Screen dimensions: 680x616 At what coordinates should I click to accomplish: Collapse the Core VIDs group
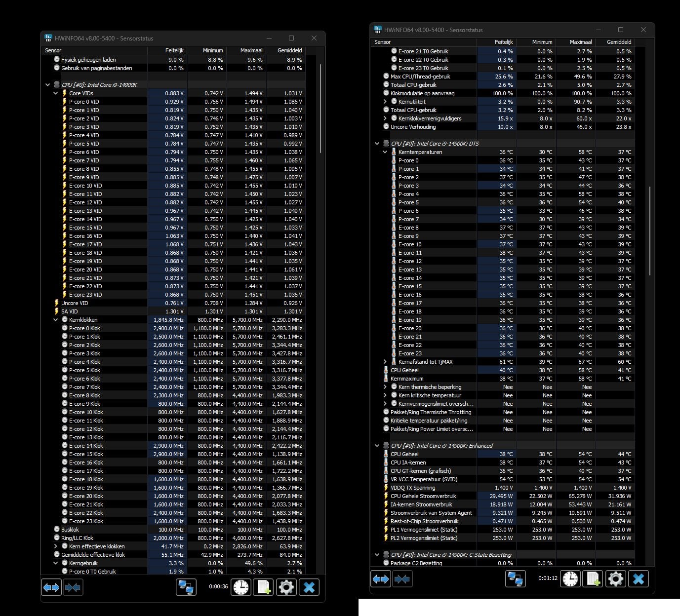click(x=56, y=93)
